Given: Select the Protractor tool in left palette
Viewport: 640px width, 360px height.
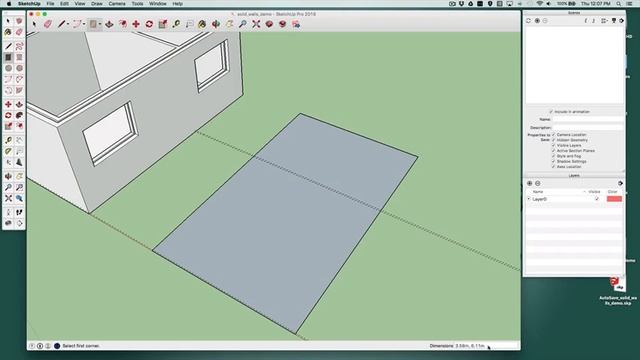Looking at the screenshot, I should coord(8,151).
